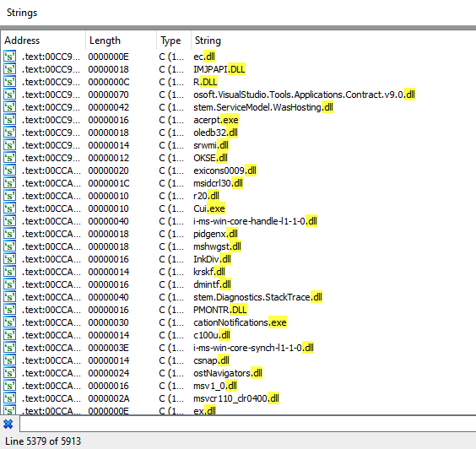The height and width of the screenshot is (449, 476).
Task: Select the i-ms-win-core-synch-l1-1-0.dll string
Action: pos(253,348)
